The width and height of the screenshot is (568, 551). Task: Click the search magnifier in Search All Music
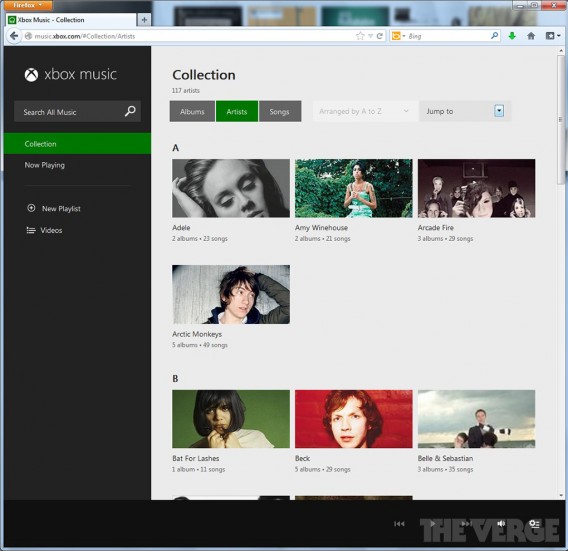coord(130,111)
